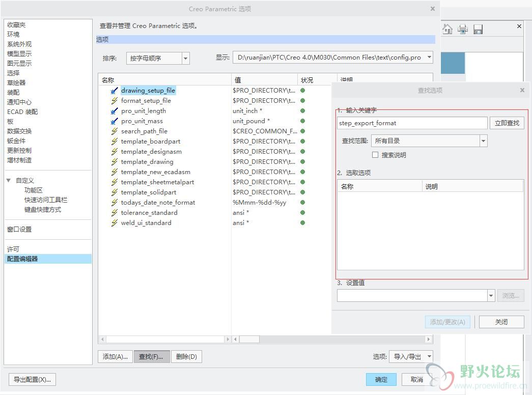Open the 查找范围 所有目录 dropdown
The height and width of the screenshot is (395, 532).
(x=484, y=141)
